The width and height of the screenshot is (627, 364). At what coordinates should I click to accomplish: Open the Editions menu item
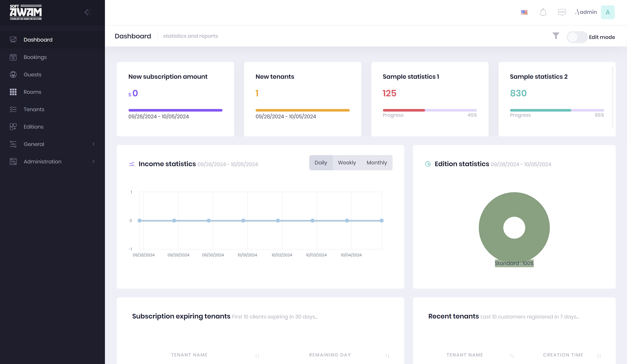click(x=33, y=127)
